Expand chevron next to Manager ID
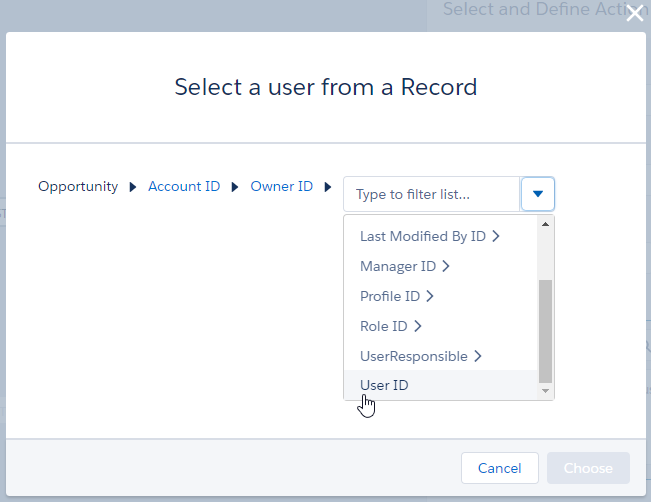The width and height of the screenshot is (651, 502). pyautogui.click(x=446, y=266)
